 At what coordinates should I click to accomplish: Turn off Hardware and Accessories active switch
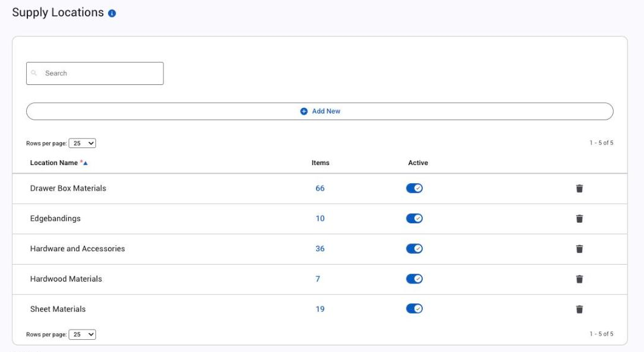[414, 248]
